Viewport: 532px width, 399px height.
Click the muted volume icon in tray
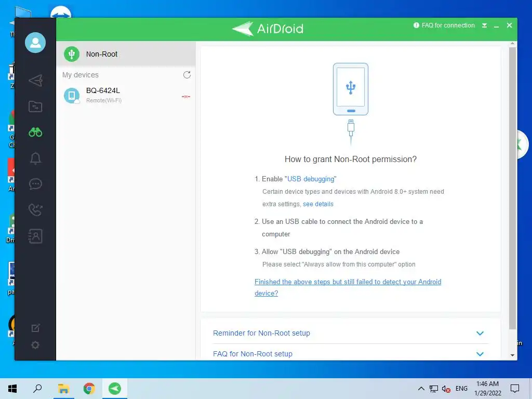446,389
